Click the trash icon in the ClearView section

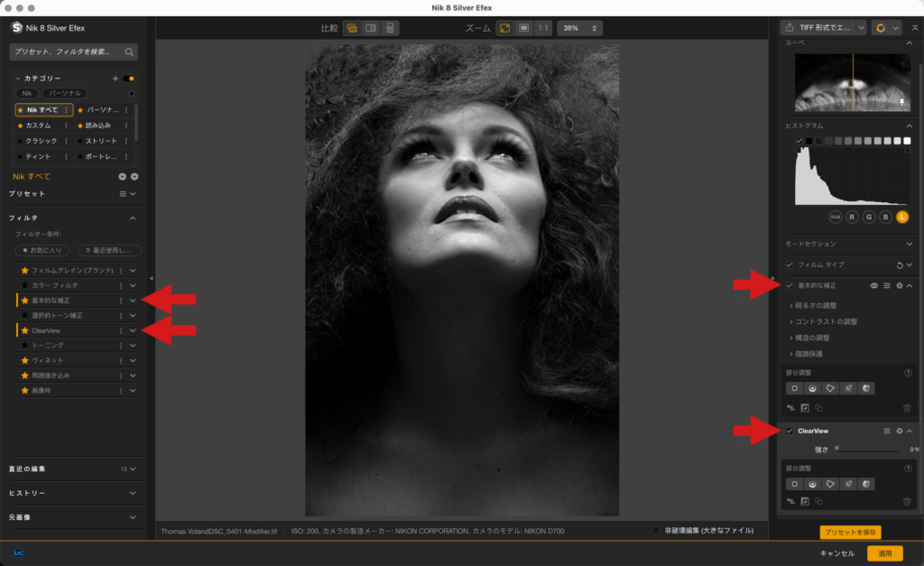click(907, 501)
